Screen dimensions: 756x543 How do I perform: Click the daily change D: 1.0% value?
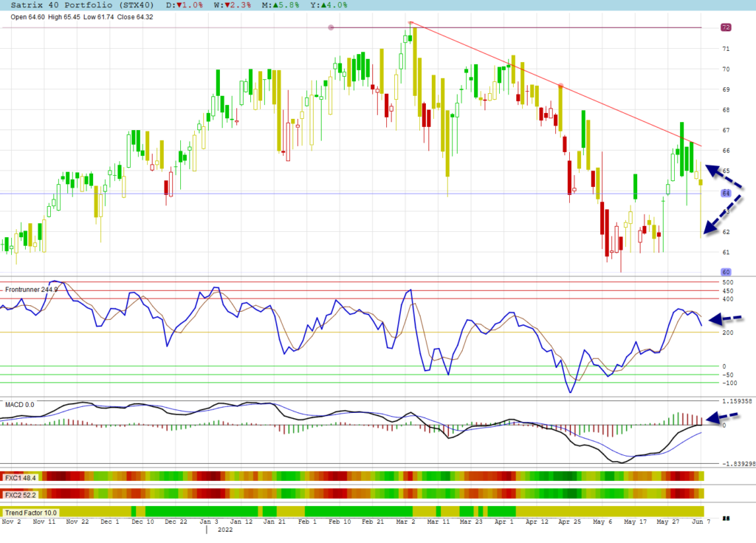[x=185, y=5]
